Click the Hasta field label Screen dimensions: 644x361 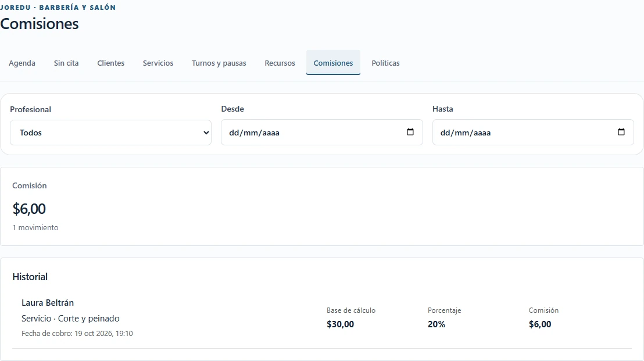pos(443,109)
